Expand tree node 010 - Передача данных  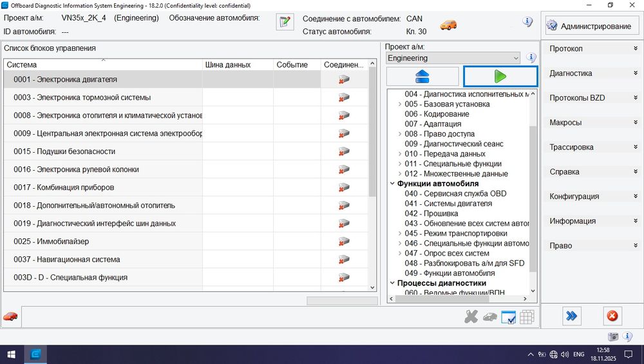[x=400, y=153]
